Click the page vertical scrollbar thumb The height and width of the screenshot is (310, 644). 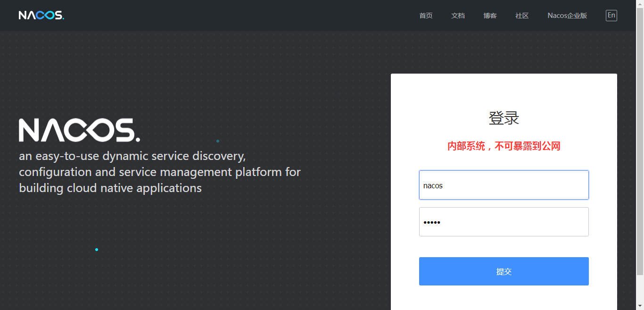(x=640, y=142)
